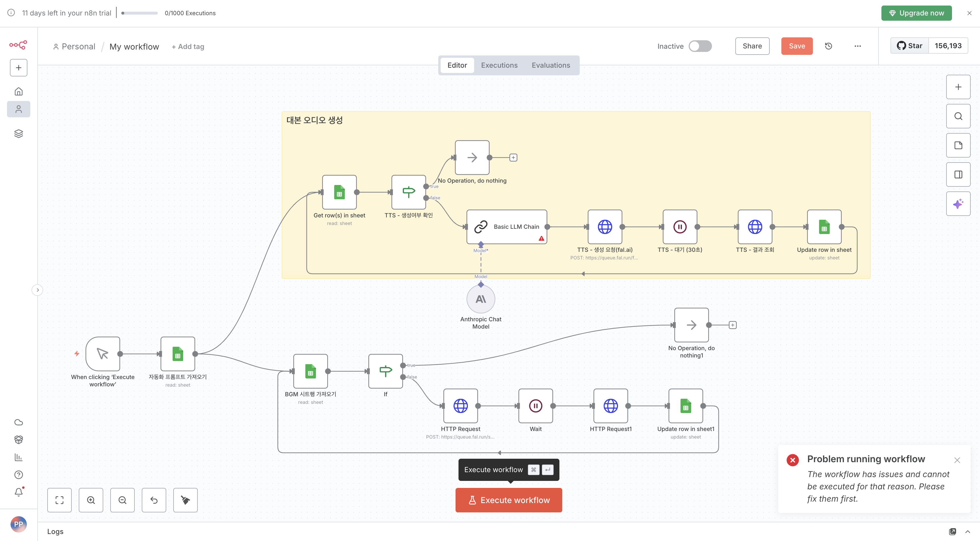Open the AI assistant sparkle button

pos(958,204)
